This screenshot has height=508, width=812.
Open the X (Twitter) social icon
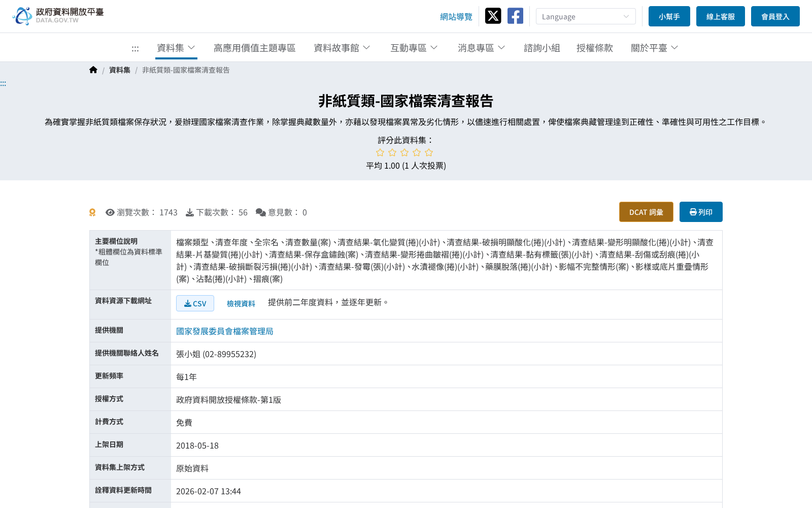[493, 16]
